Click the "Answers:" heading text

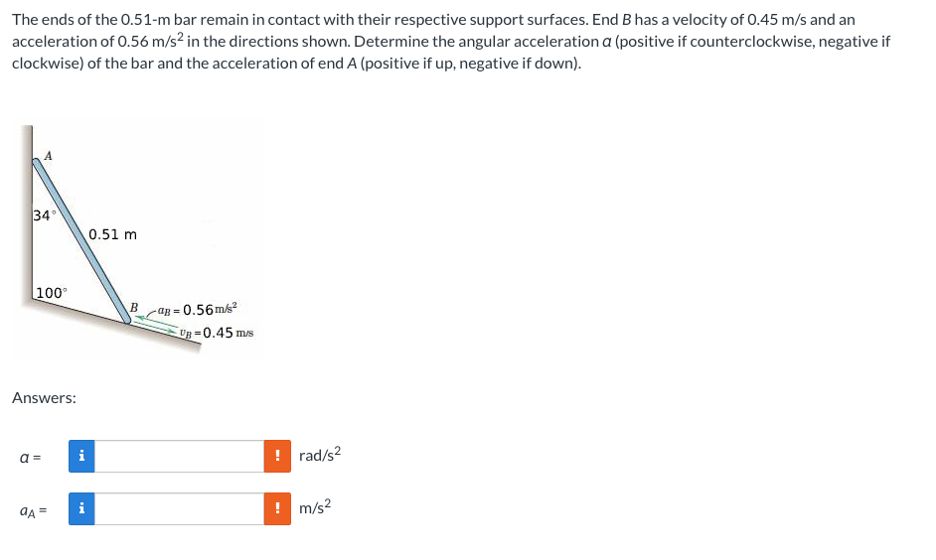click(x=44, y=397)
